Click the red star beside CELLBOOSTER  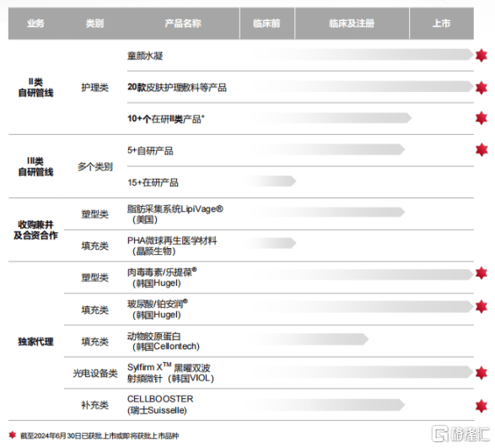click(482, 406)
